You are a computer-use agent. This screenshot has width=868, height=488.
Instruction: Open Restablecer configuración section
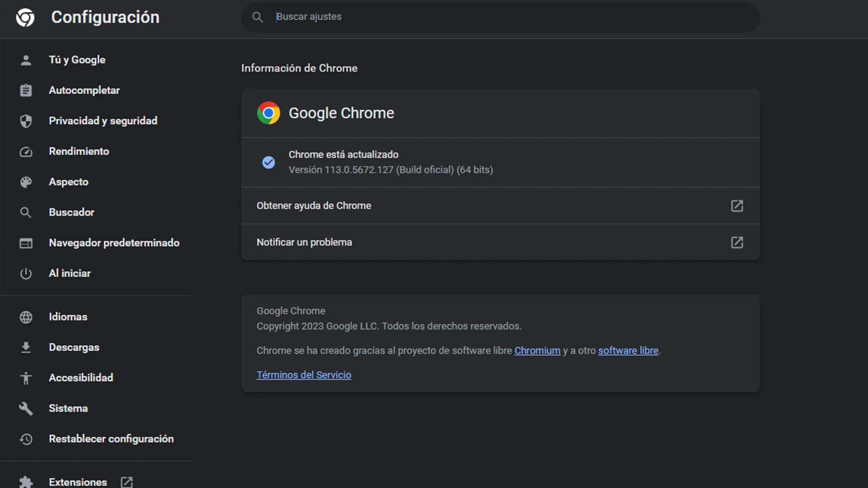pyautogui.click(x=111, y=439)
